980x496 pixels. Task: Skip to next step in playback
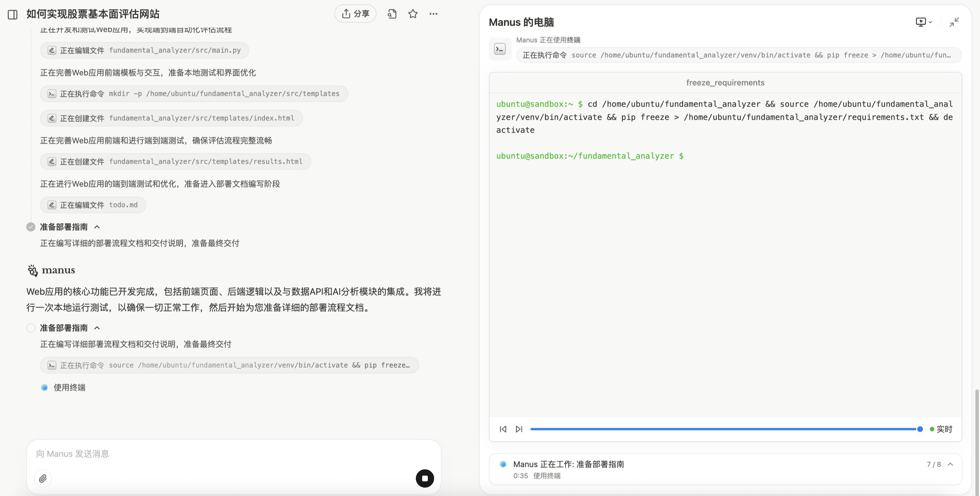(x=519, y=429)
